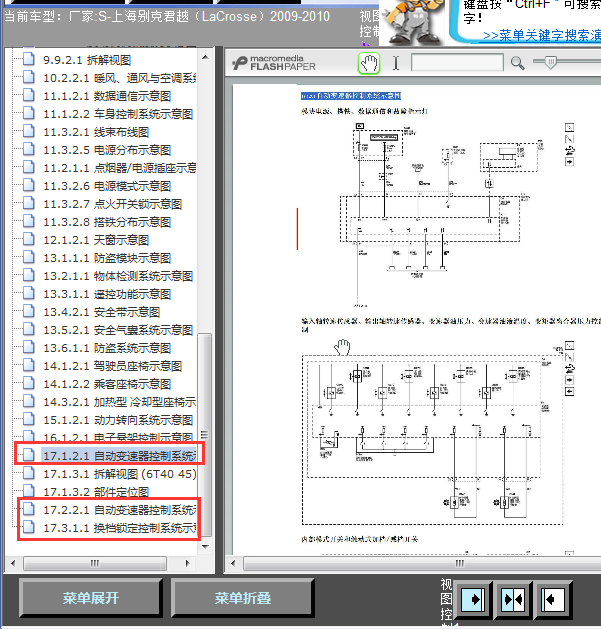Click top diagram's first side icon
This screenshot has width=601, height=629.
pyautogui.click(x=569, y=128)
